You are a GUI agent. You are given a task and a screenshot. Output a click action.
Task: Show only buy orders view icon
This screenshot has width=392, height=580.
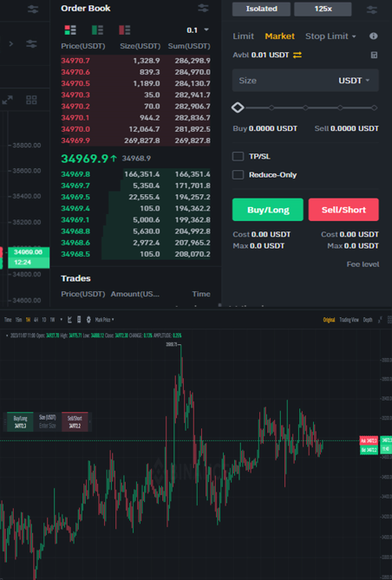click(x=97, y=30)
